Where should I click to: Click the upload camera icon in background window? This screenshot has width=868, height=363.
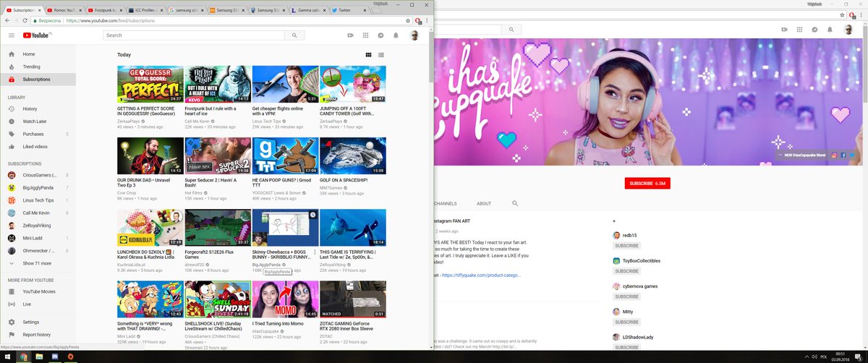click(784, 30)
